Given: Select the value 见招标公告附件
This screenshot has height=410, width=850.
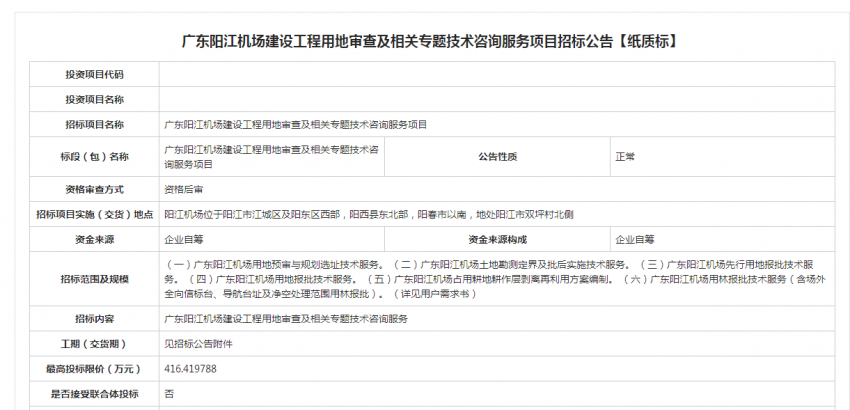Looking at the screenshot, I should [198, 344].
